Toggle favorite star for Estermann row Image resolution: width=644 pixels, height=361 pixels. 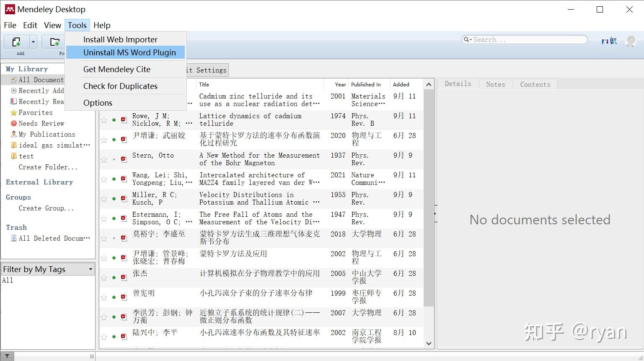[104, 219]
